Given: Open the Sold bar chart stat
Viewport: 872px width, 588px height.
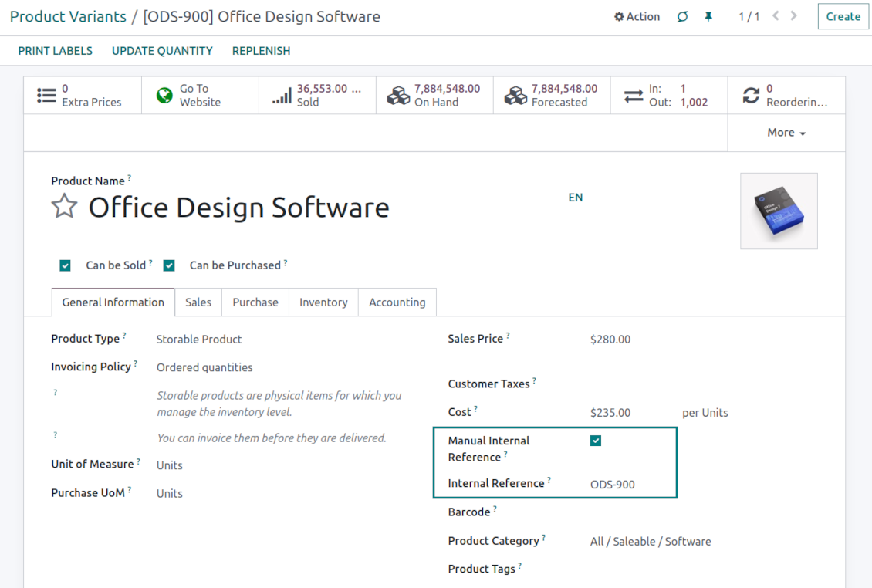Looking at the screenshot, I should pos(282,95).
